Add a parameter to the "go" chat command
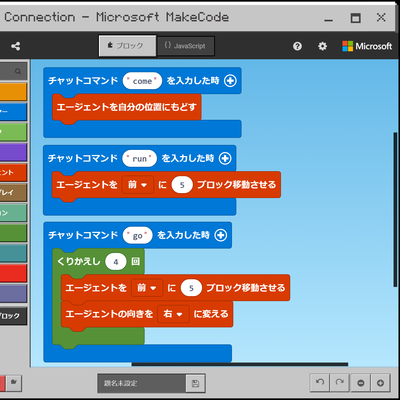Screen dimensions: 400x400 coord(221,235)
